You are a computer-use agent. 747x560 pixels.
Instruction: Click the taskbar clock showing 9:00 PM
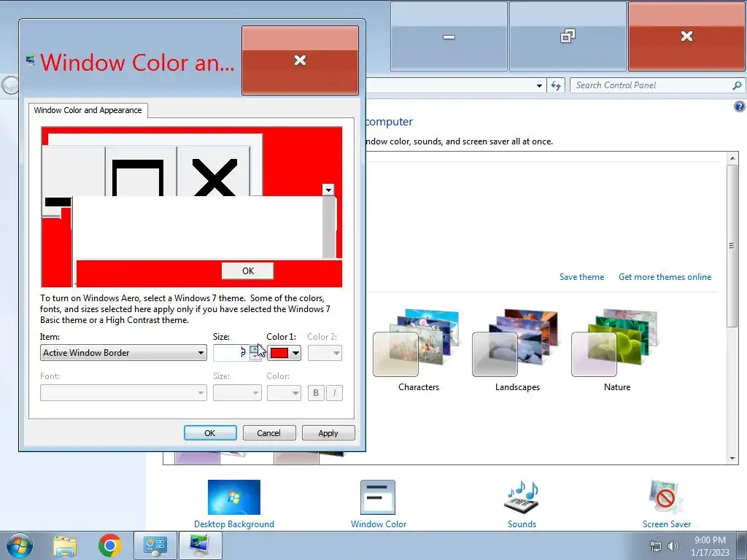[x=711, y=546]
